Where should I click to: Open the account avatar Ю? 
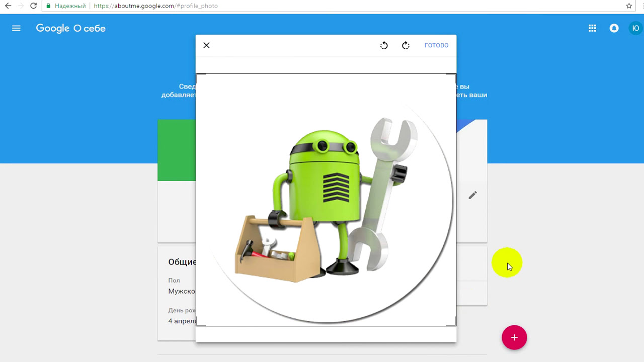635,28
